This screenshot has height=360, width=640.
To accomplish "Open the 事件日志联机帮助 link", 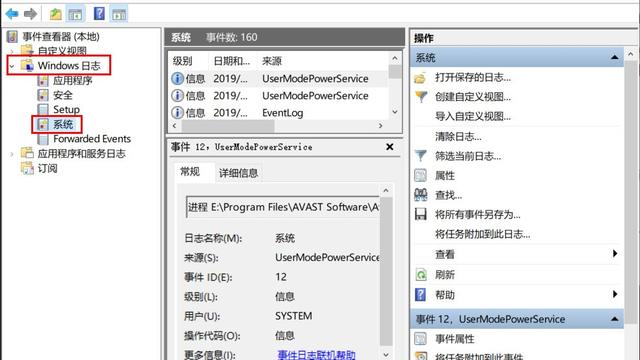I will point(316,355).
